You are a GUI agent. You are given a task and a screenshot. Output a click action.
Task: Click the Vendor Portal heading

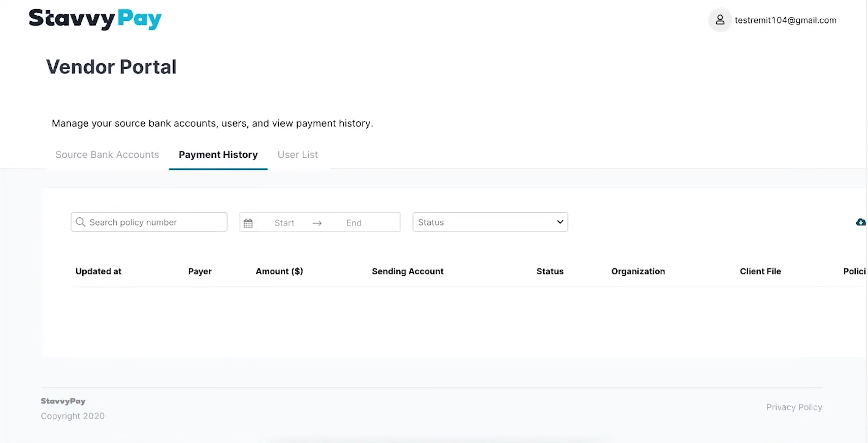click(x=111, y=67)
